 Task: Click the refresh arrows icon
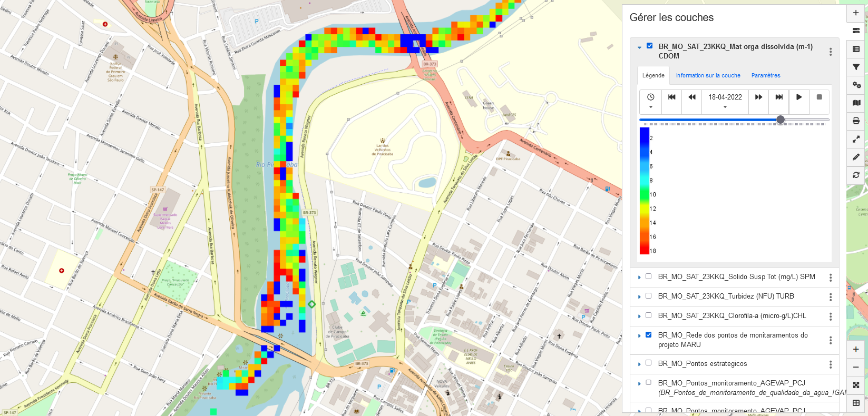click(x=856, y=175)
